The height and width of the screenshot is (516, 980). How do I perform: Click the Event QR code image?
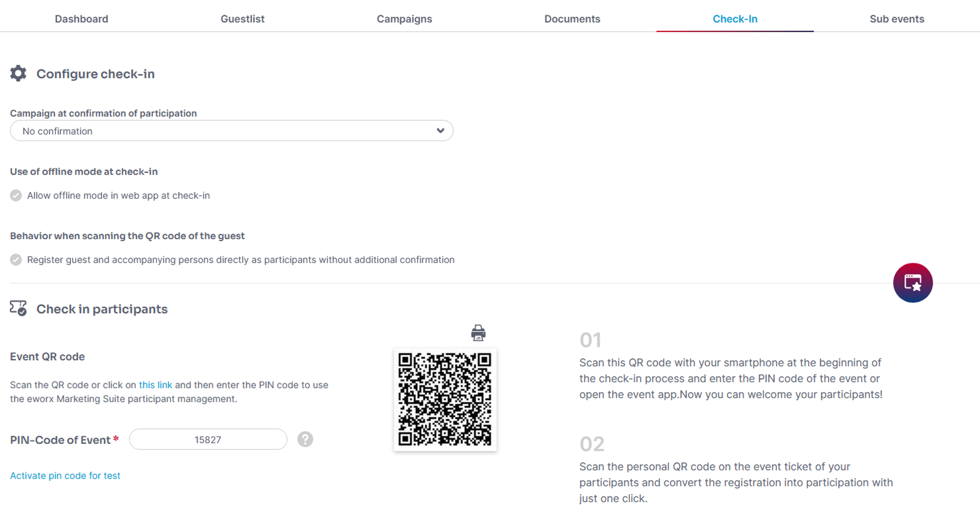point(445,400)
